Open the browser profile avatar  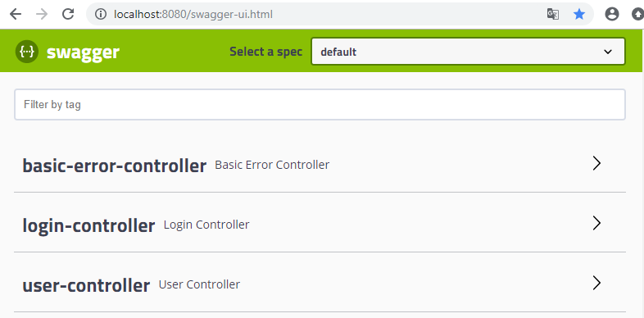click(611, 15)
